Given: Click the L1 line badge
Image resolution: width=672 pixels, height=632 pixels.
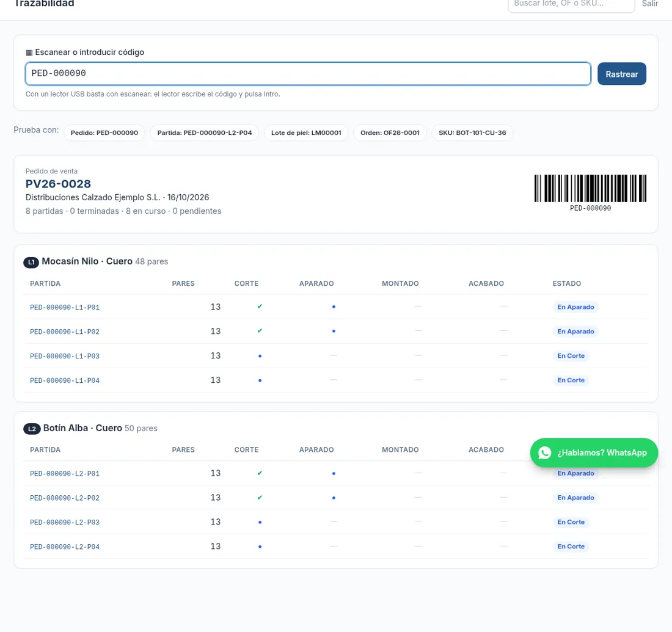Looking at the screenshot, I should coord(31,262).
